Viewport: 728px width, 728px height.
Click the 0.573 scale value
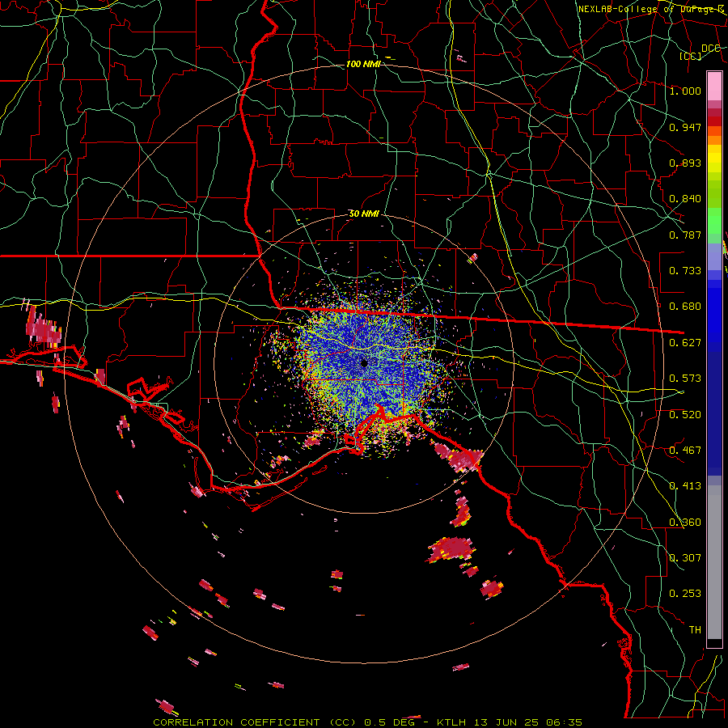(x=685, y=379)
